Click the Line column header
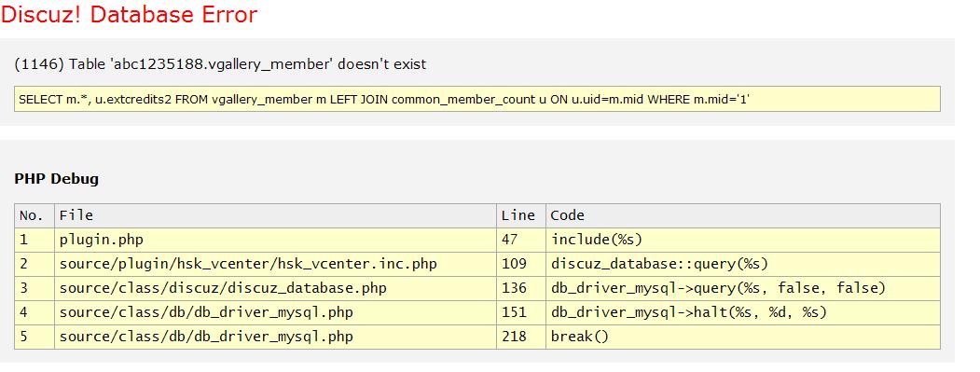 tap(521, 215)
